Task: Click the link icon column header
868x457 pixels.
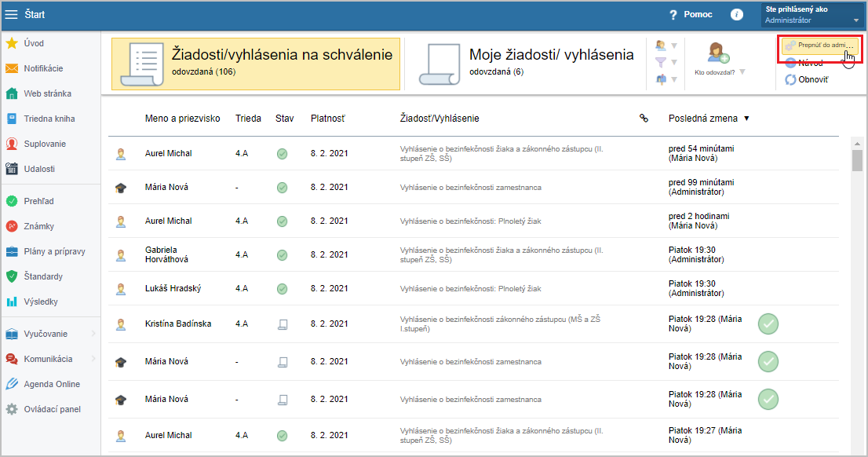Action: [644, 119]
